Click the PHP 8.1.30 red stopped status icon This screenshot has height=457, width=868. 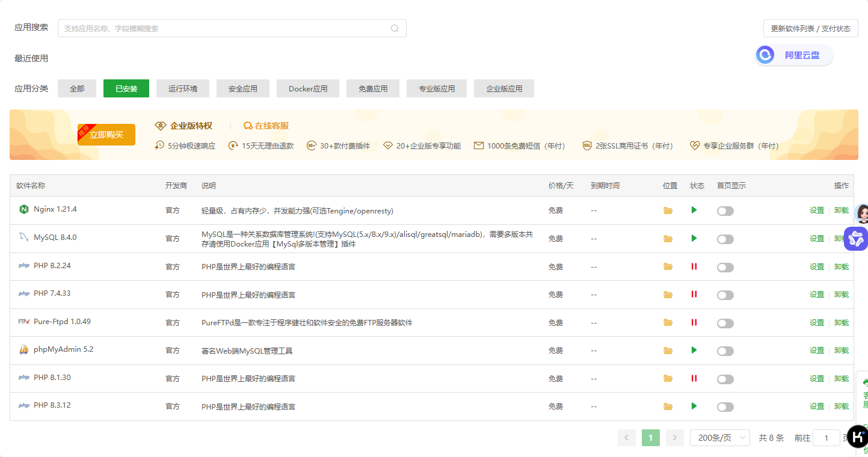(x=694, y=378)
